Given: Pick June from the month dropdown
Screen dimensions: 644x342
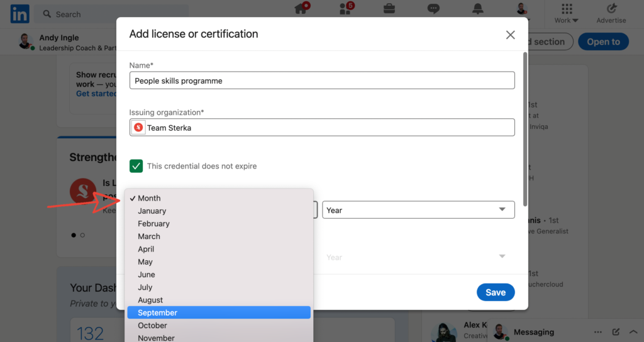Looking at the screenshot, I should click(147, 275).
